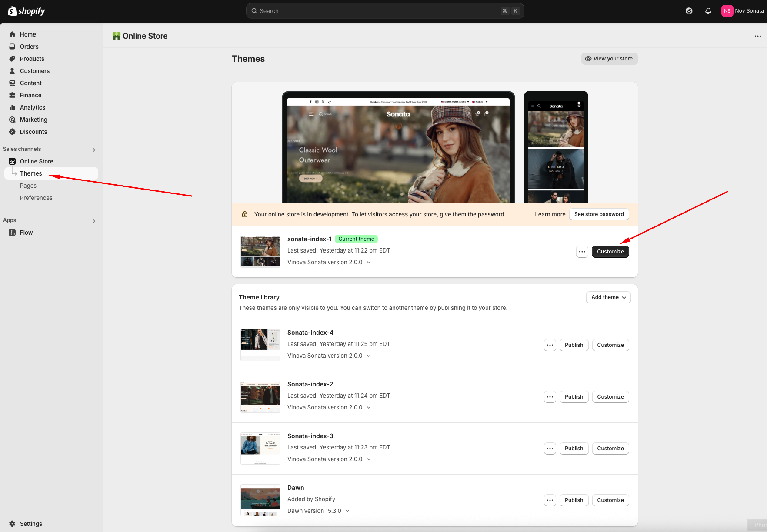Open the three-dot menu for Sonata-index-4
Screen dimensions: 767x532
pos(550,345)
